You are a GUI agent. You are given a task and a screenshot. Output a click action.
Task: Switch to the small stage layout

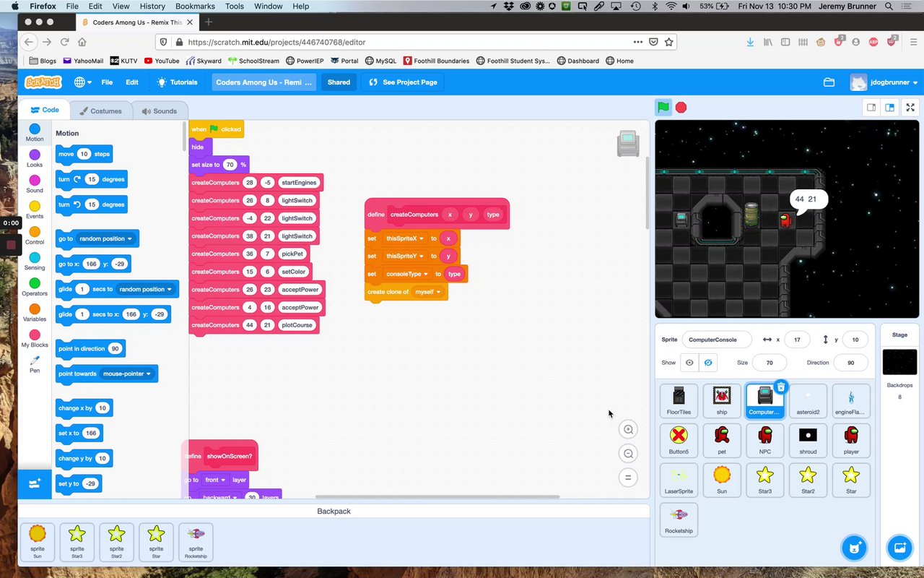871,108
